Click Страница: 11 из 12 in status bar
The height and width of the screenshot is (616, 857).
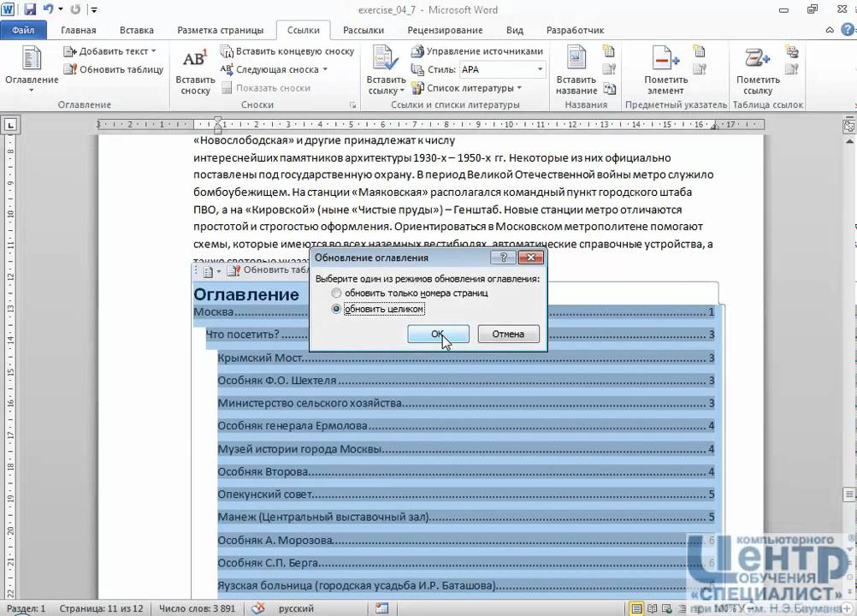pos(101,608)
